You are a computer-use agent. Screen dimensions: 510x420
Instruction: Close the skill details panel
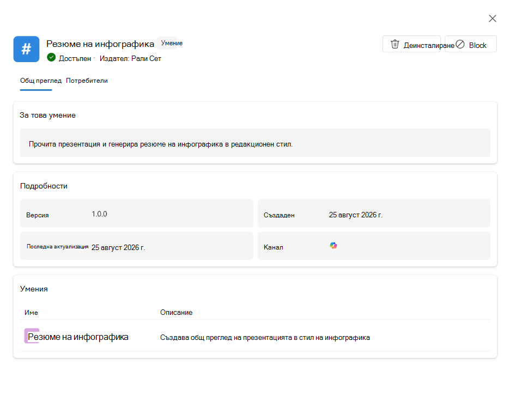[x=493, y=19]
